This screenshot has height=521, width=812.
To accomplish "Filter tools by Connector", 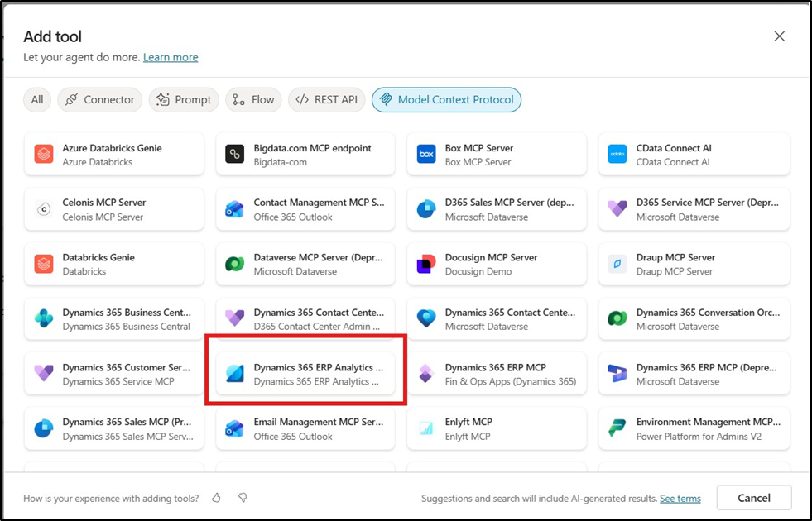I will 100,100.
